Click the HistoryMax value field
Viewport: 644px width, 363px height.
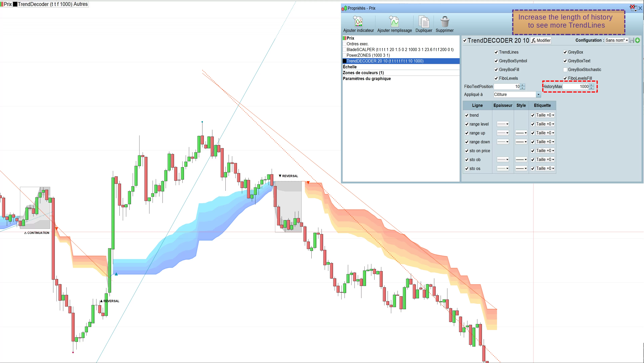pos(576,87)
